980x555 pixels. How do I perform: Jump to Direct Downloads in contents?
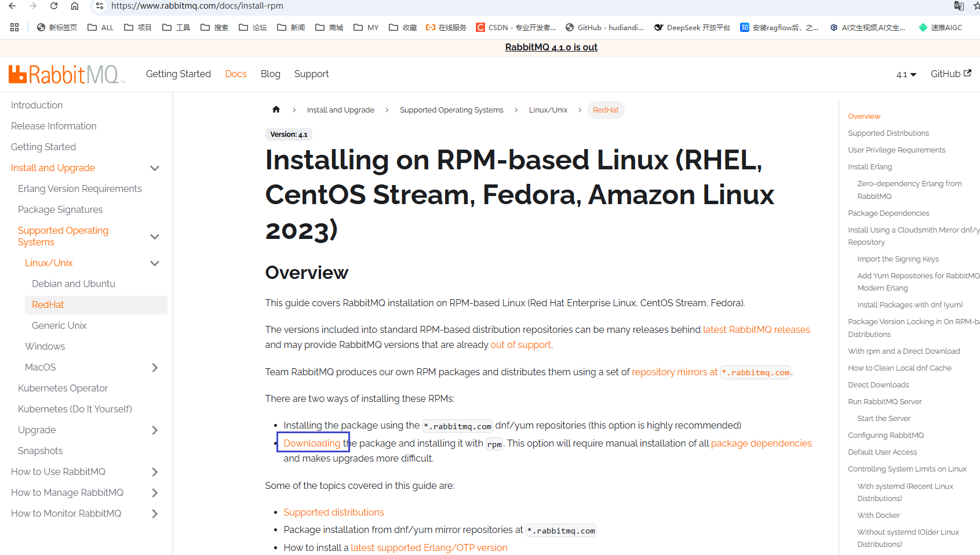[878, 384]
